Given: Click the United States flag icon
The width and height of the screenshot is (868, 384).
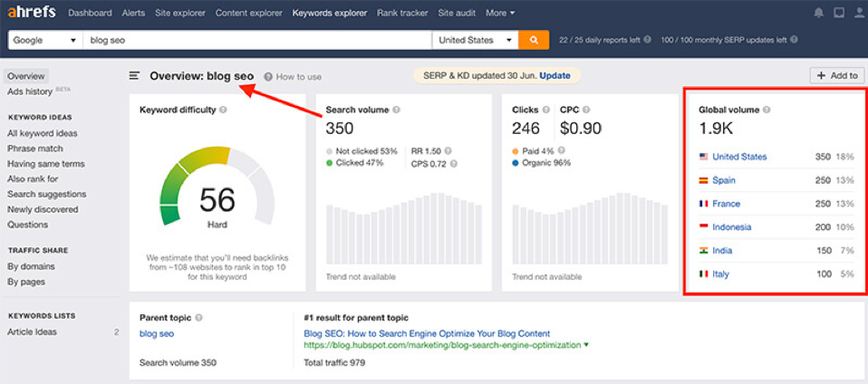Looking at the screenshot, I should (x=704, y=157).
